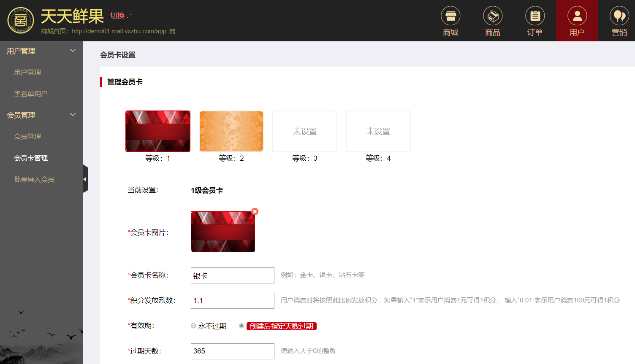Screen dimensions: 635x364
Task: Click the QR code icon beside mall URL
Action: click(172, 32)
